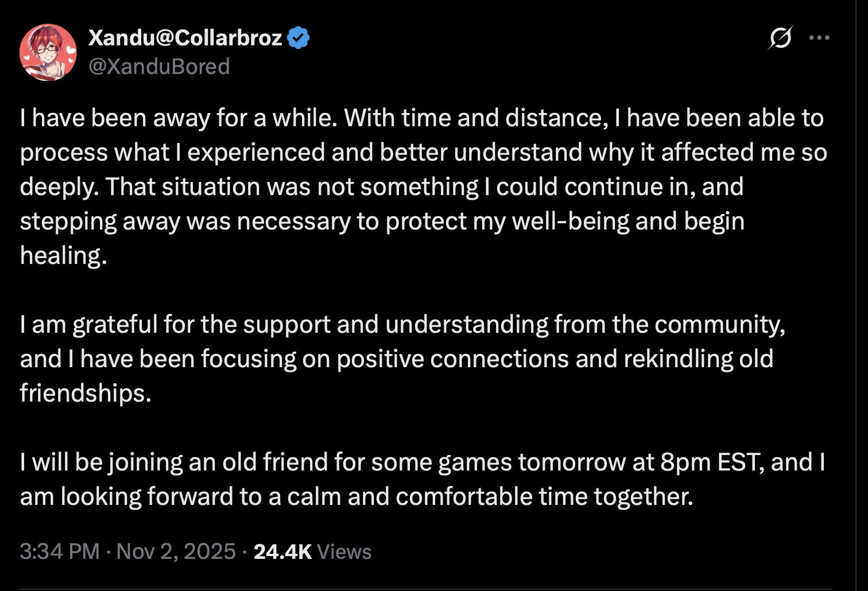This screenshot has width=868, height=591.
Task: Click the 3:34 PM post time
Action: pyautogui.click(x=59, y=551)
